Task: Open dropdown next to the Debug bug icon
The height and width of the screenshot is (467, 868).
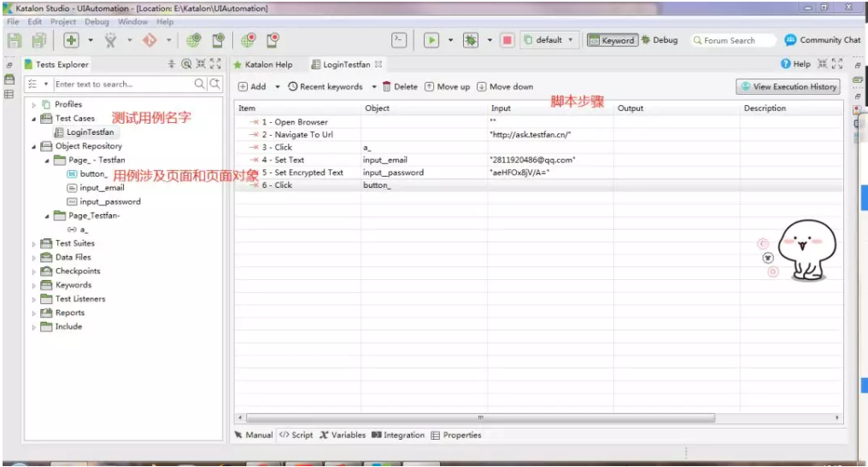Action: click(x=490, y=40)
